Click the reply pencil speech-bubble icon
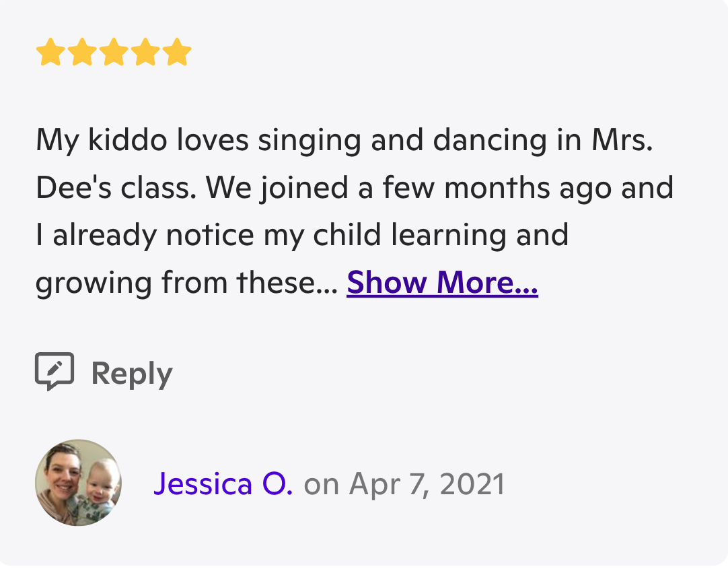 pyautogui.click(x=54, y=371)
